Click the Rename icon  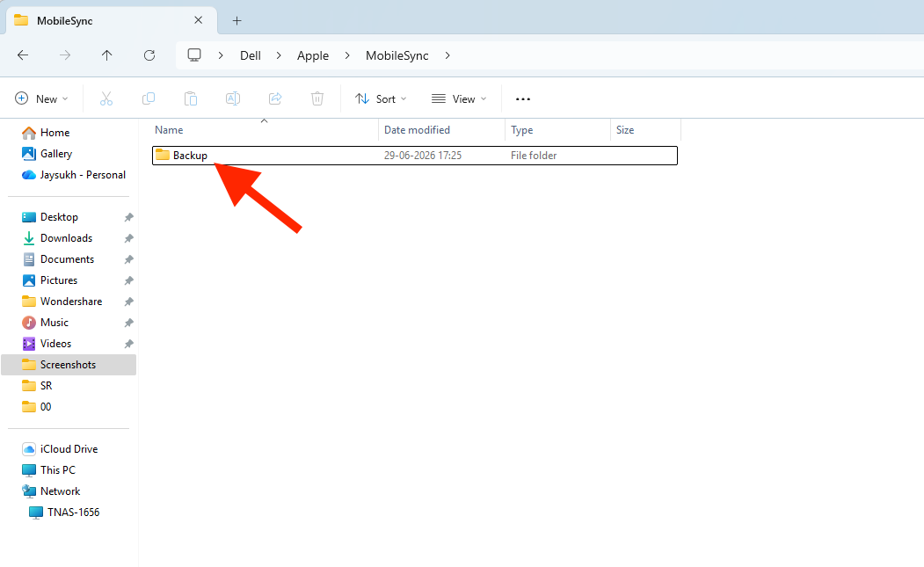click(x=233, y=98)
